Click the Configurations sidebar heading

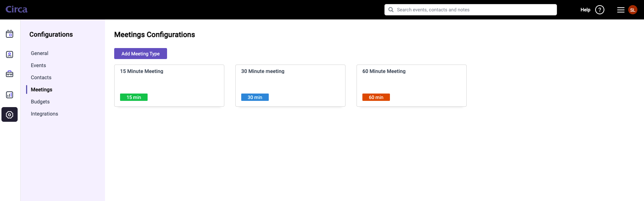point(51,34)
